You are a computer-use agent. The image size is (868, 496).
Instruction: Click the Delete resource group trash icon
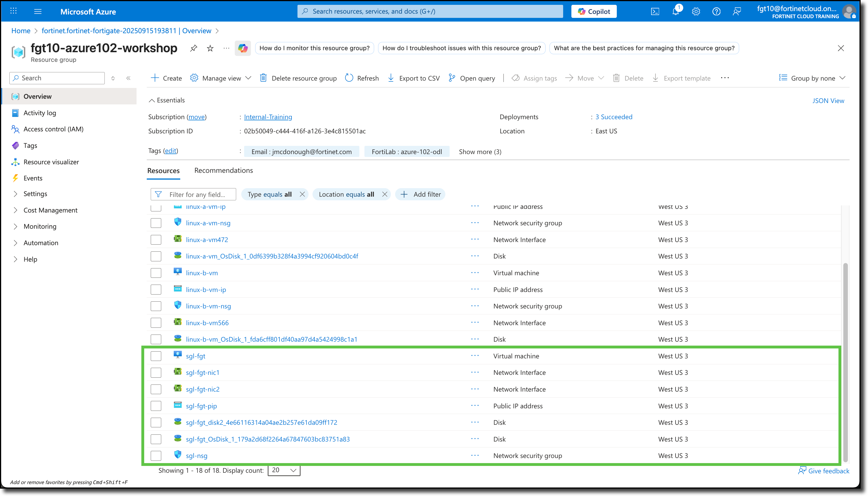263,78
